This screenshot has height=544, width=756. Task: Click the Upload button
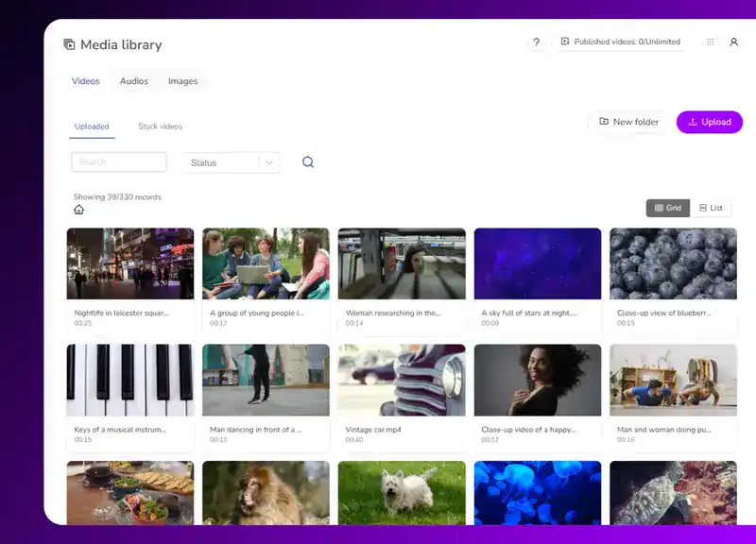[x=710, y=122]
